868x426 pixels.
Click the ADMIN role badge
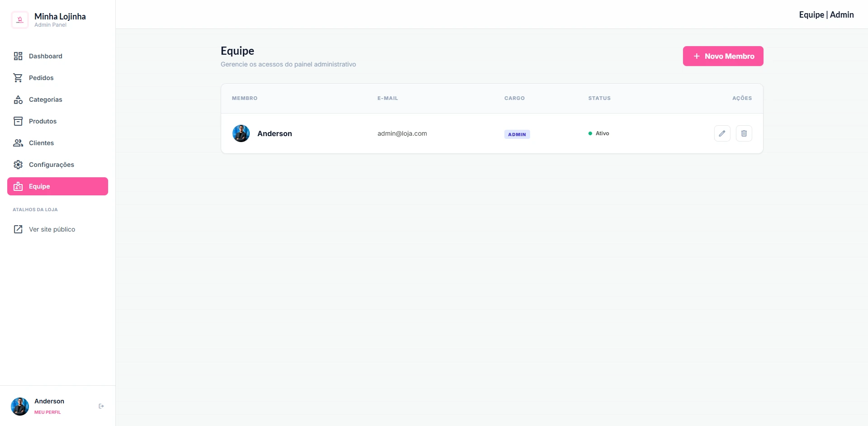(517, 134)
